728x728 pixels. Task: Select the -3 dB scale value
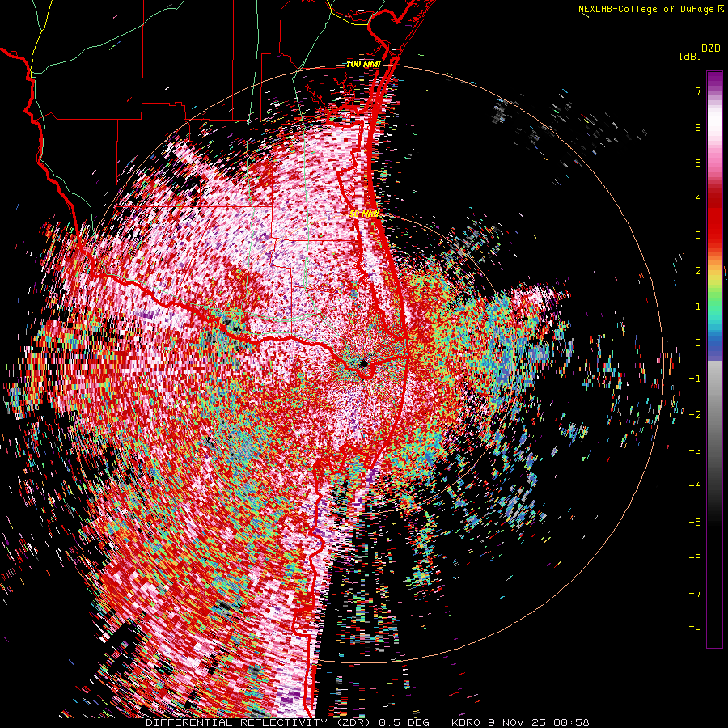click(x=695, y=451)
